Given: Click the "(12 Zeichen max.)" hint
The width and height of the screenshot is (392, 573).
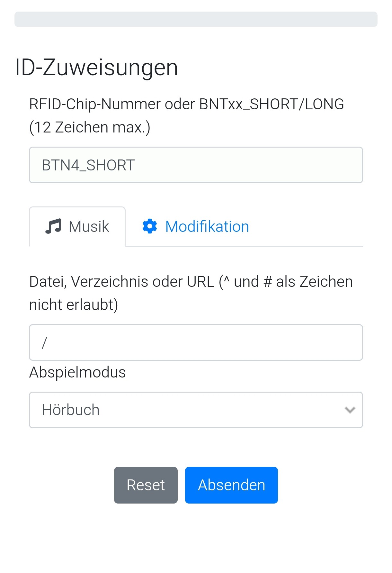Looking at the screenshot, I should click(90, 127).
